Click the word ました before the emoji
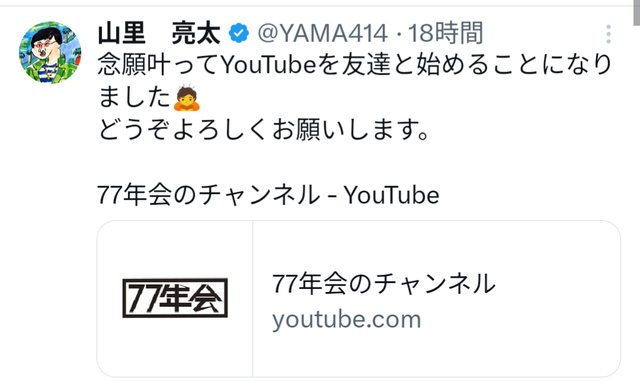The width and height of the screenshot is (640, 381). pyautogui.click(x=134, y=98)
